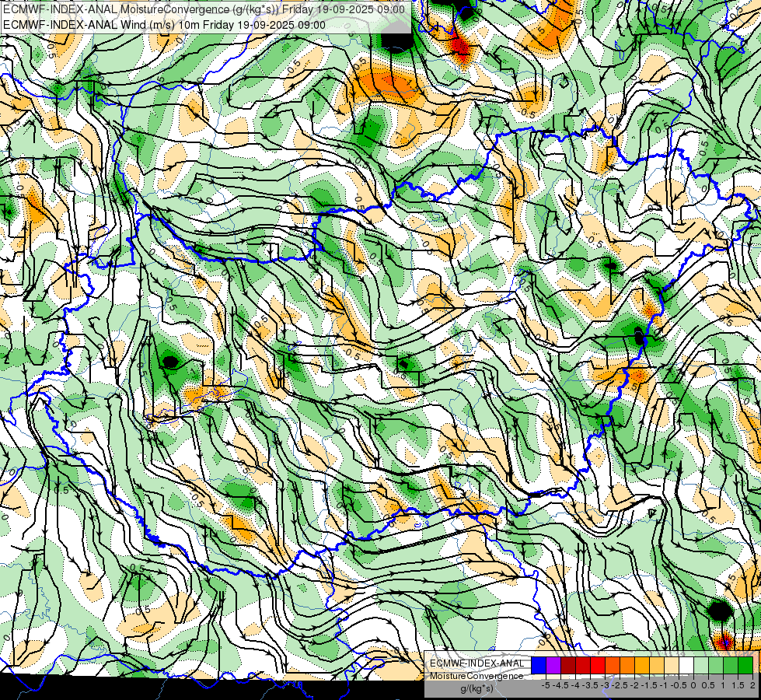Click the -2 tick label in legend

[634, 685]
